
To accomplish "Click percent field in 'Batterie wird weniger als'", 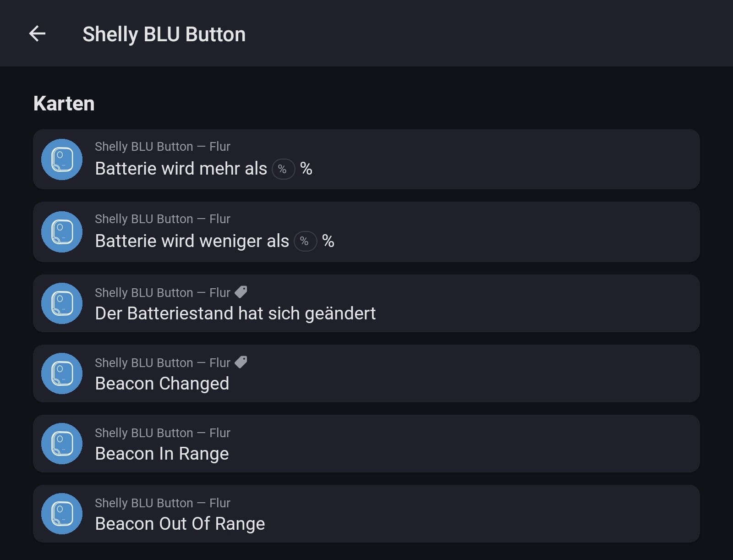I will tap(305, 242).
